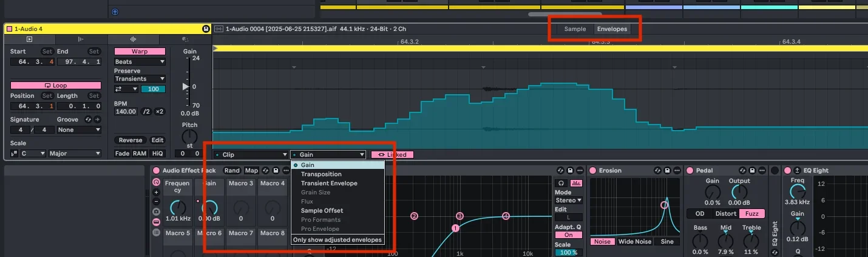The height and width of the screenshot is (257, 868).
Task: Choose Only show adjusted envelopes
Action: [337, 240]
